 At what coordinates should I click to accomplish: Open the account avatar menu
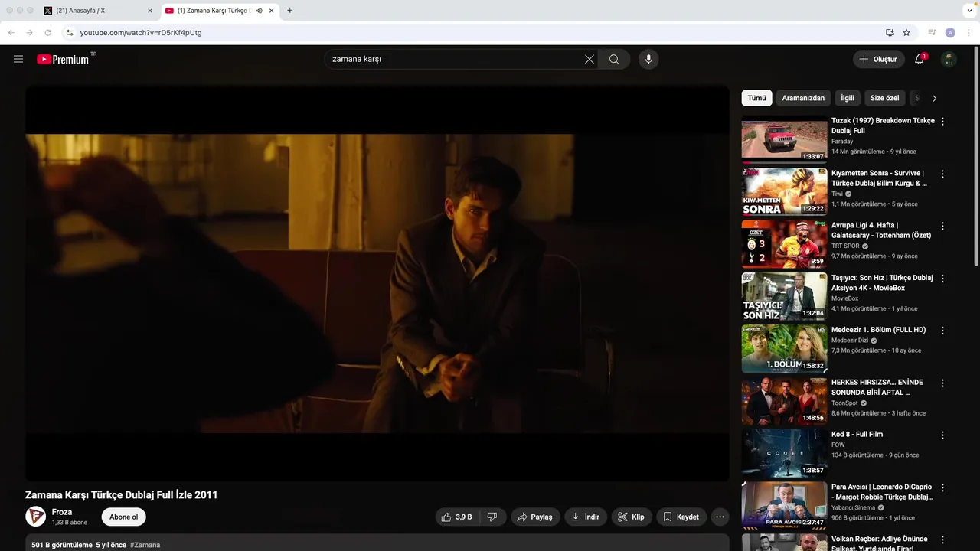click(949, 59)
